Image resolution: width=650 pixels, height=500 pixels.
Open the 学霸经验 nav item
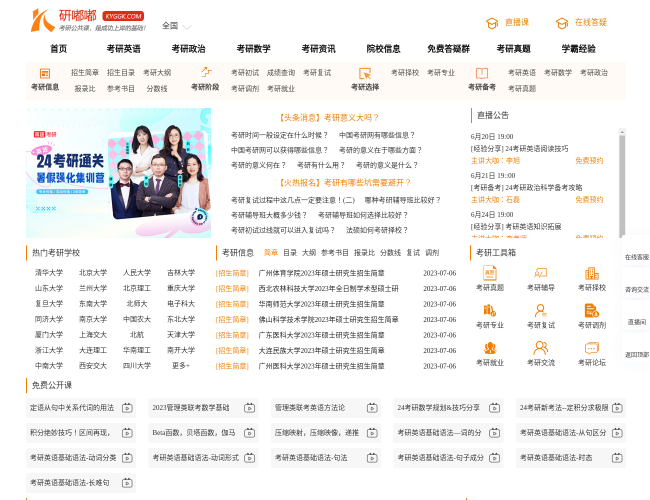(x=579, y=49)
